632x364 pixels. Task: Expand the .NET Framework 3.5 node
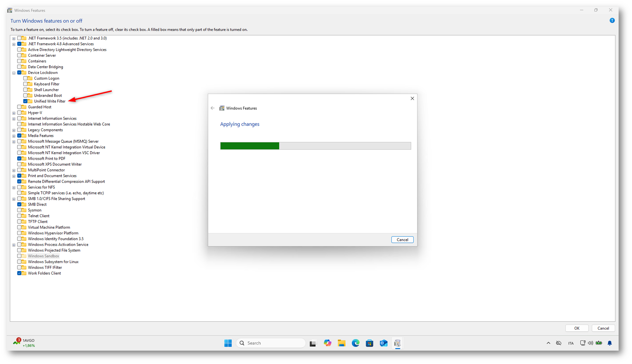pos(14,38)
